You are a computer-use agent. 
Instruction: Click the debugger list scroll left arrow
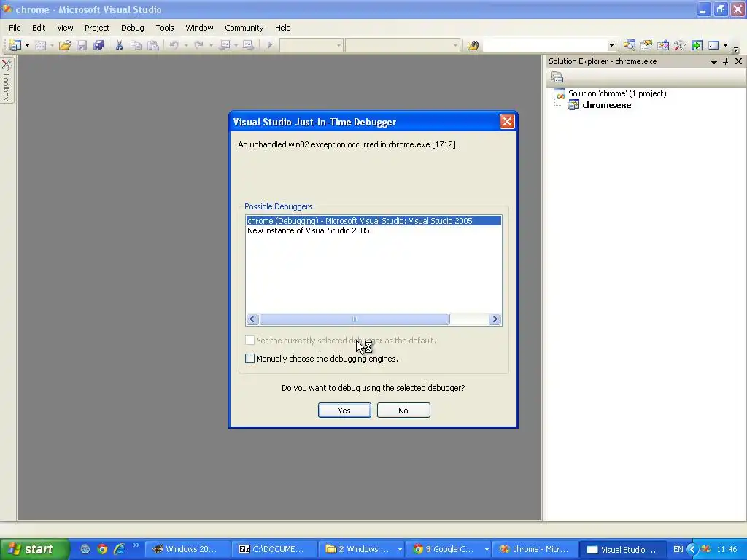click(252, 319)
